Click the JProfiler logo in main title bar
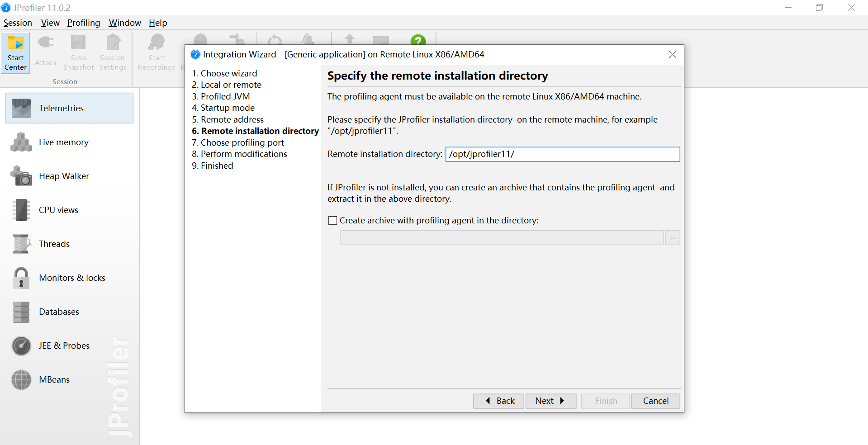 tap(6, 8)
